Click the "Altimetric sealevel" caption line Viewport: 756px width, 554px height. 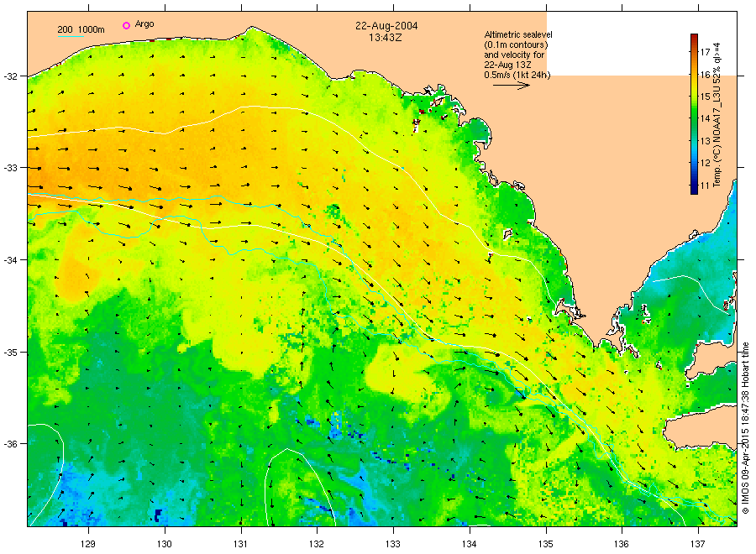[x=517, y=34]
